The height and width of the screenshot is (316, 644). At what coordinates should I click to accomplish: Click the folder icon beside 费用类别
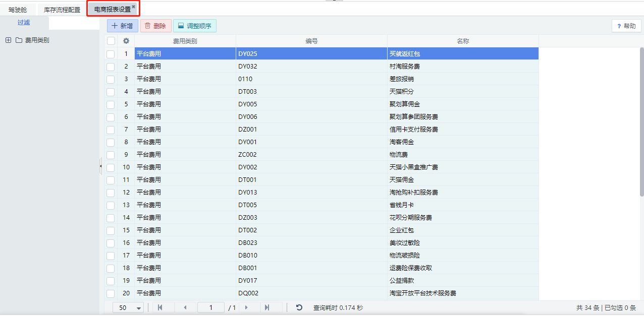[x=19, y=40]
